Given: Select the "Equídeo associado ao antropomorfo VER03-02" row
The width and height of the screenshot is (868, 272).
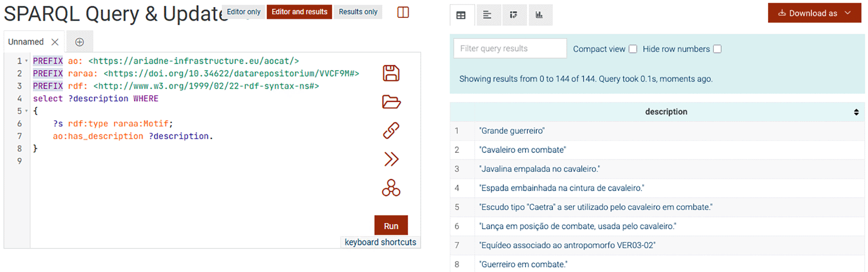Looking at the screenshot, I should tap(657, 246).
